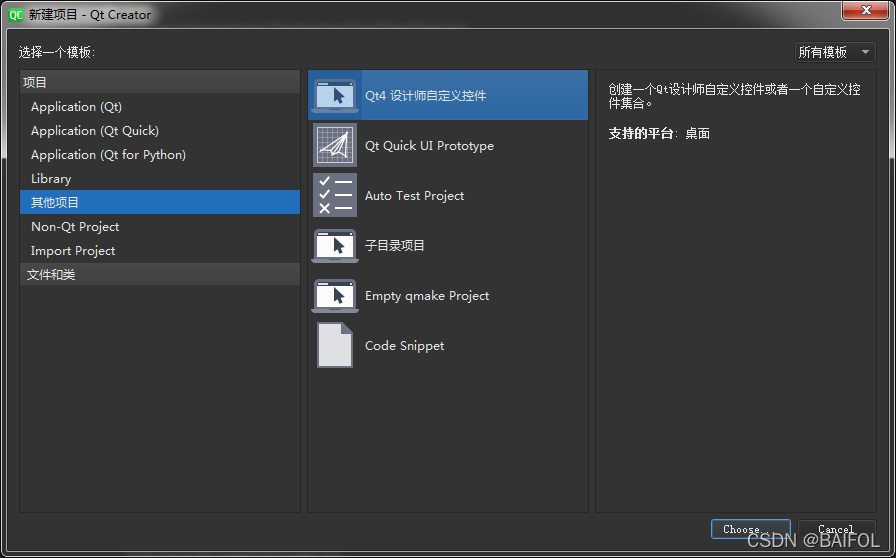Click the template description text
Image resolution: width=896 pixels, height=558 pixels.
pyautogui.click(x=734, y=96)
